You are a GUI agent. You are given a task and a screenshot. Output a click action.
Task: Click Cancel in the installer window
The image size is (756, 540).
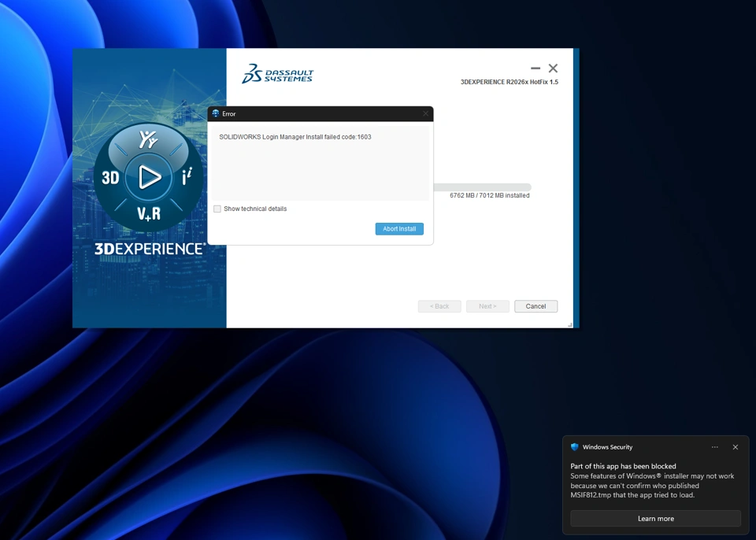click(535, 306)
